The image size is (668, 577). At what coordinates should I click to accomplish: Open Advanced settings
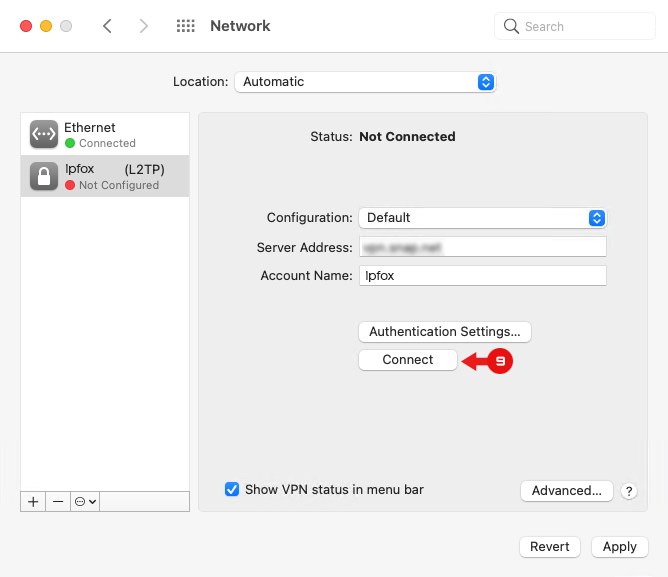[567, 491]
